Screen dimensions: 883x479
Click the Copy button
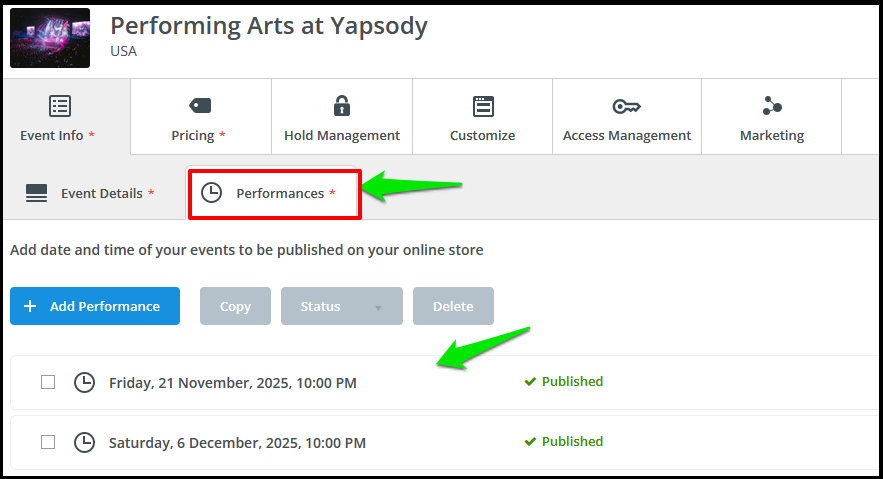pyautogui.click(x=235, y=306)
